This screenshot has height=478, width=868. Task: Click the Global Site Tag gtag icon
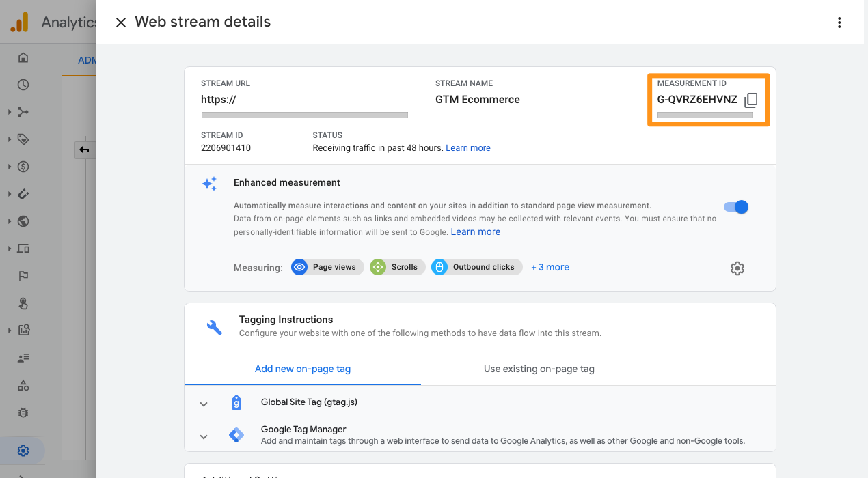236,402
